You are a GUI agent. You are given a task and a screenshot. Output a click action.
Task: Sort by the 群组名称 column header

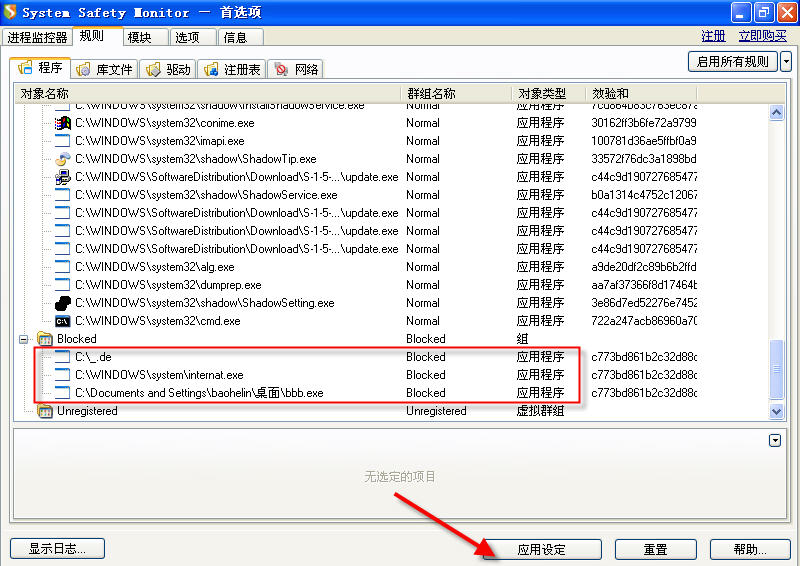(457, 93)
